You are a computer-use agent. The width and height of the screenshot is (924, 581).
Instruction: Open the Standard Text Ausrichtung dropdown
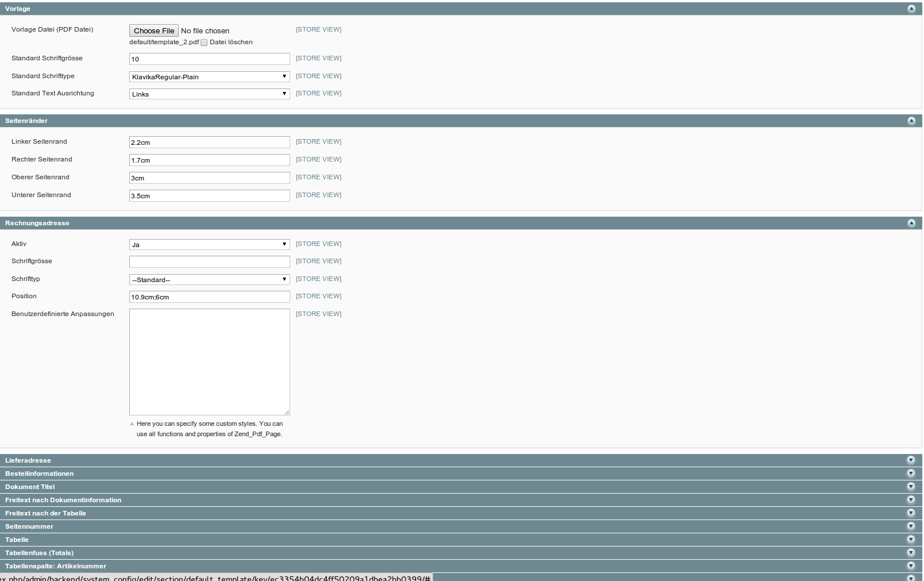coord(209,94)
